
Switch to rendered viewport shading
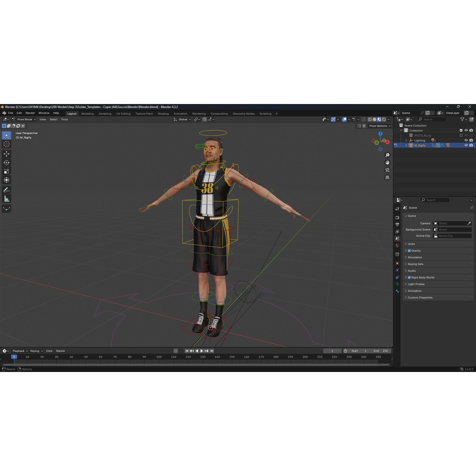point(384,119)
